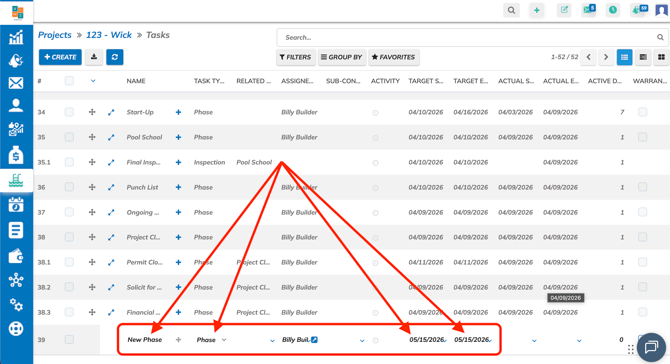
Task: Click in the Search field
Action: pyautogui.click(x=472, y=38)
